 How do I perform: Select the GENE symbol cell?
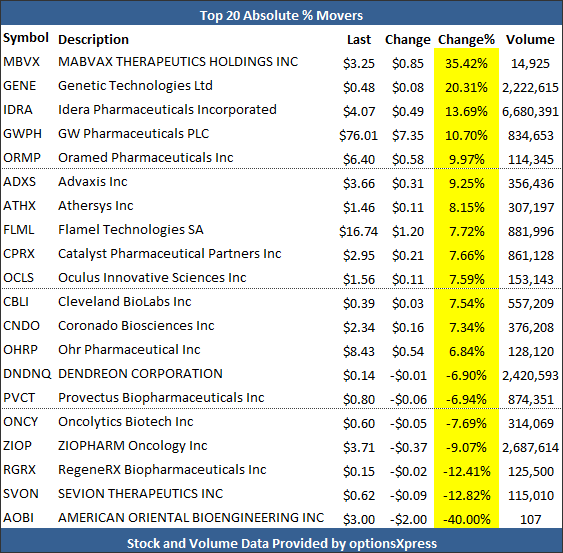(x=20, y=86)
